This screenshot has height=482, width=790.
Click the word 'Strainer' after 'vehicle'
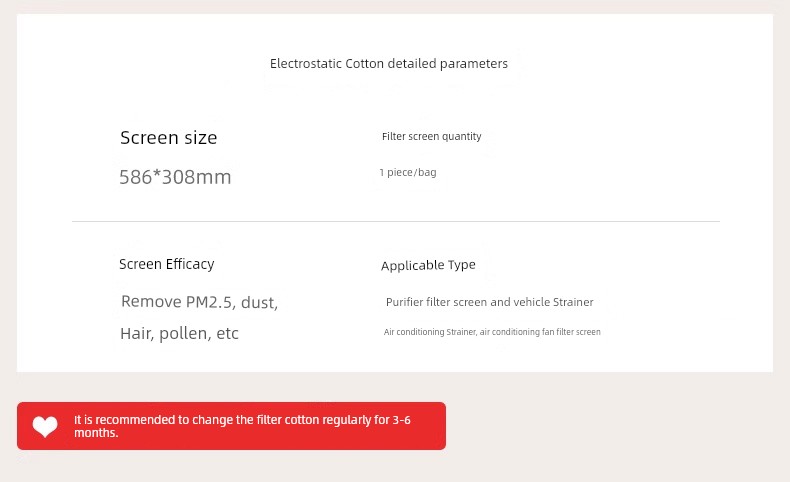click(x=573, y=302)
